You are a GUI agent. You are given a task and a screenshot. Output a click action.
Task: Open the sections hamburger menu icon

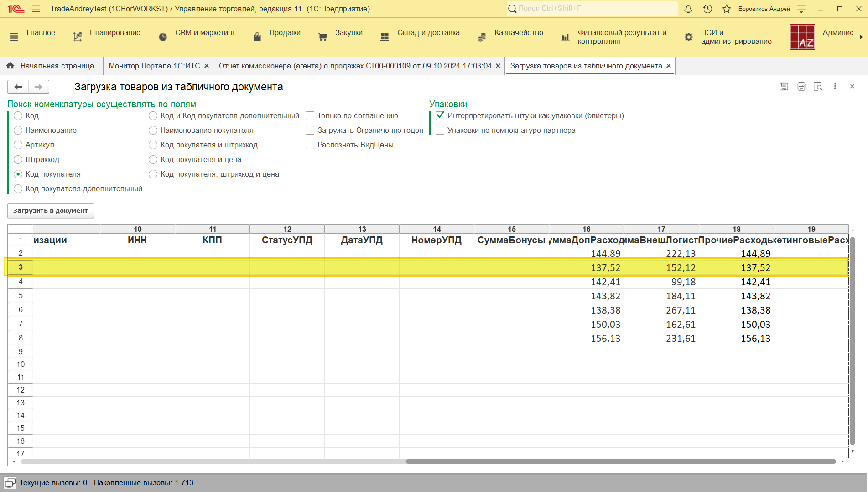(14, 37)
